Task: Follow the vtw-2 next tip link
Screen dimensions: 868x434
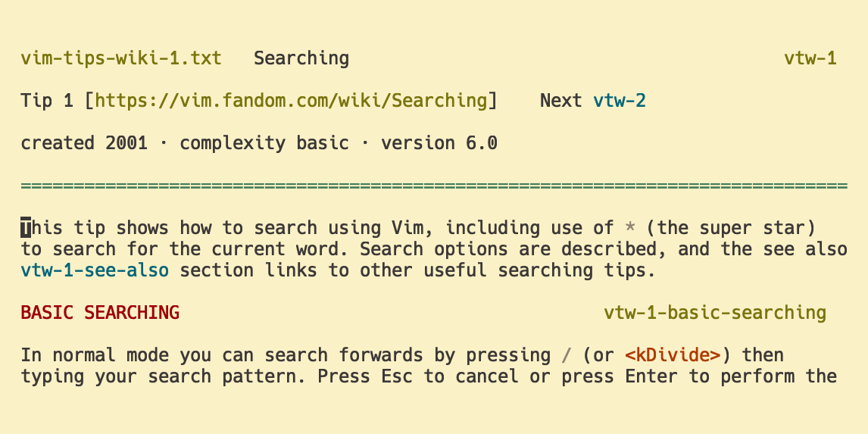Action: (x=620, y=101)
